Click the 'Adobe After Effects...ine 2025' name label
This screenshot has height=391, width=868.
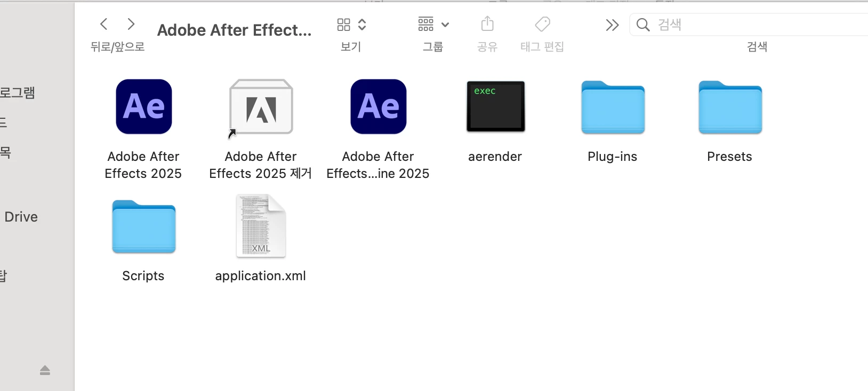pos(378,165)
